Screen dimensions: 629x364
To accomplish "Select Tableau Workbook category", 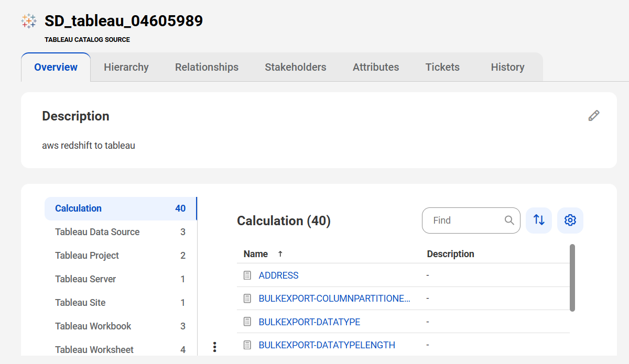I will pyautogui.click(x=121, y=326).
